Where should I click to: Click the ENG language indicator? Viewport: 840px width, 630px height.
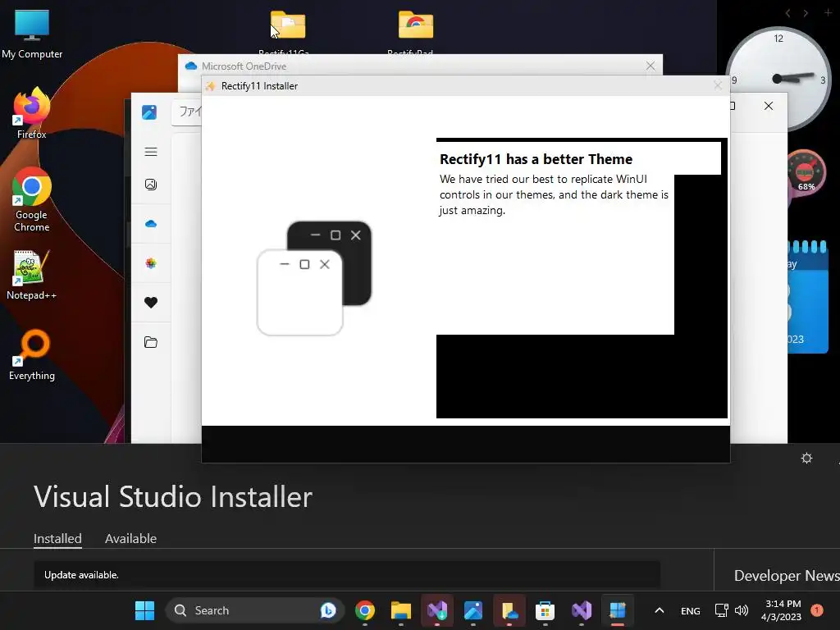point(690,610)
